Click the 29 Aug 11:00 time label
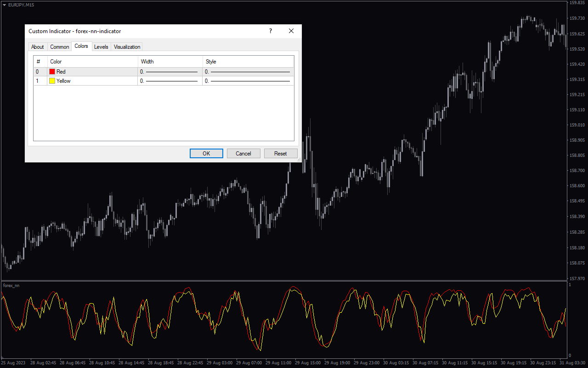Image resolution: width=588 pixels, height=368 pixels. pos(277,362)
